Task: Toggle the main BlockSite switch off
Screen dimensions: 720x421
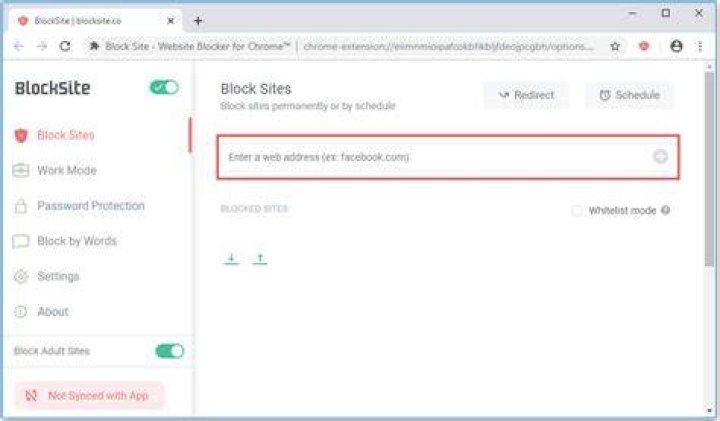Action: [x=164, y=87]
